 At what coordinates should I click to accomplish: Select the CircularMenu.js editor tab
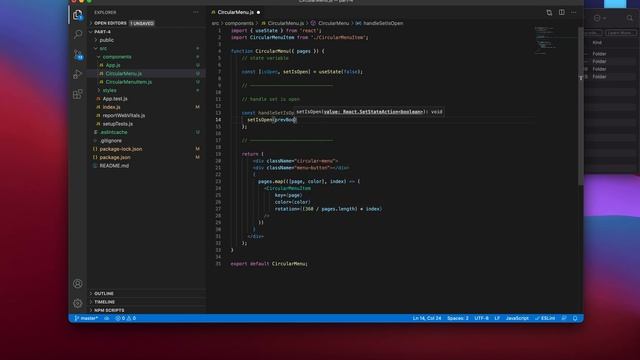(x=236, y=12)
